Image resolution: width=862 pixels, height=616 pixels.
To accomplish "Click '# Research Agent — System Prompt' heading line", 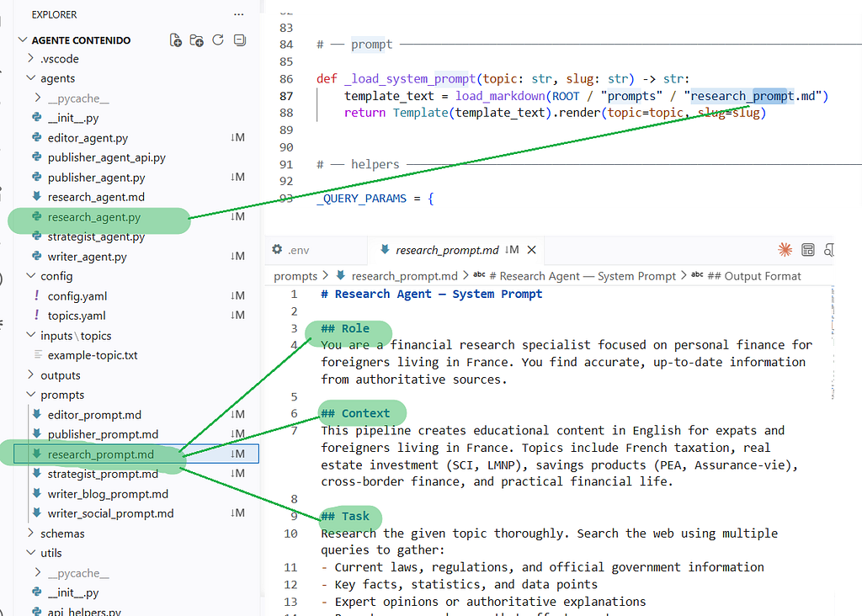I will pyautogui.click(x=432, y=294).
